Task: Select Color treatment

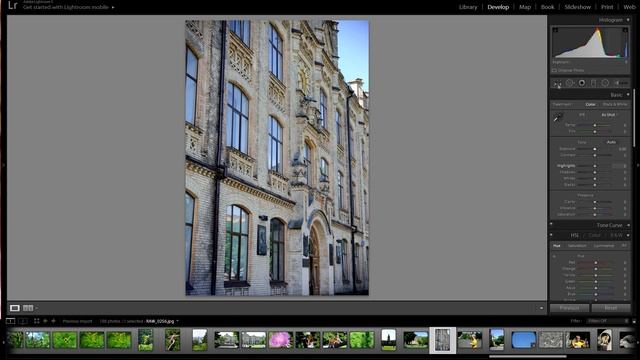Action: coord(590,104)
